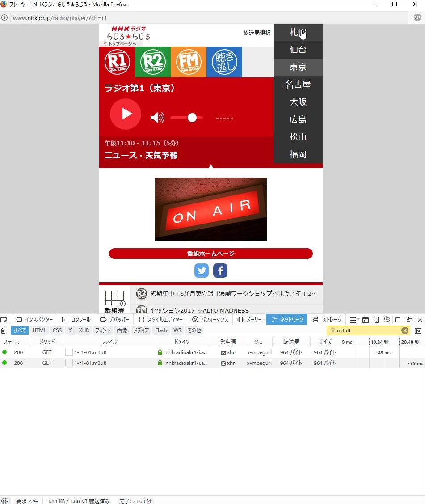The image size is (425, 504).
Task: Toggle the 画像 network filter
Action: click(x=122, y=330)
